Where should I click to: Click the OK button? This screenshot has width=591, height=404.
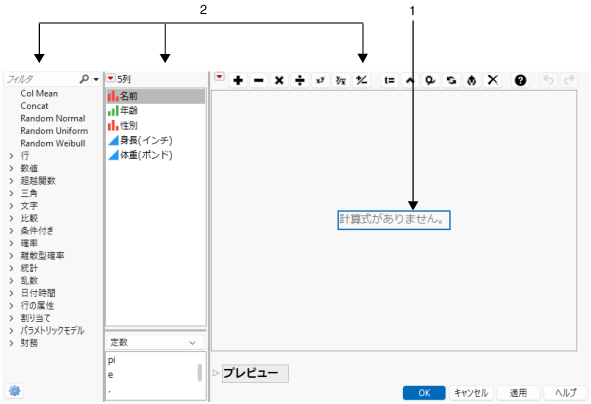click(424, 393)
